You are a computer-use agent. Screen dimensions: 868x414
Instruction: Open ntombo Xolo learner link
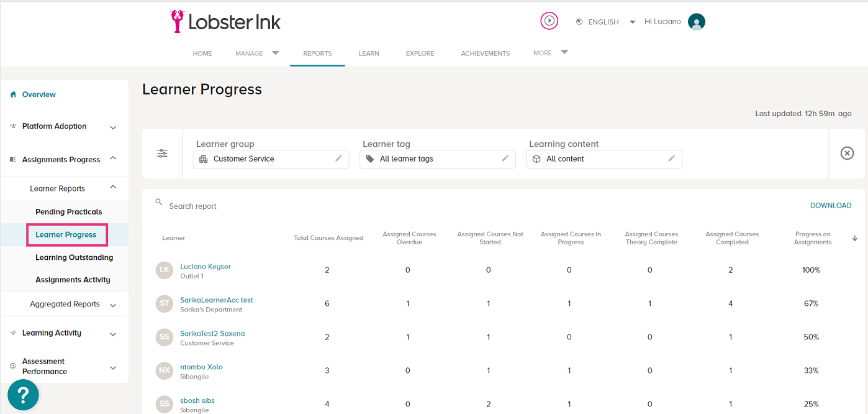[x=201, y=367]
